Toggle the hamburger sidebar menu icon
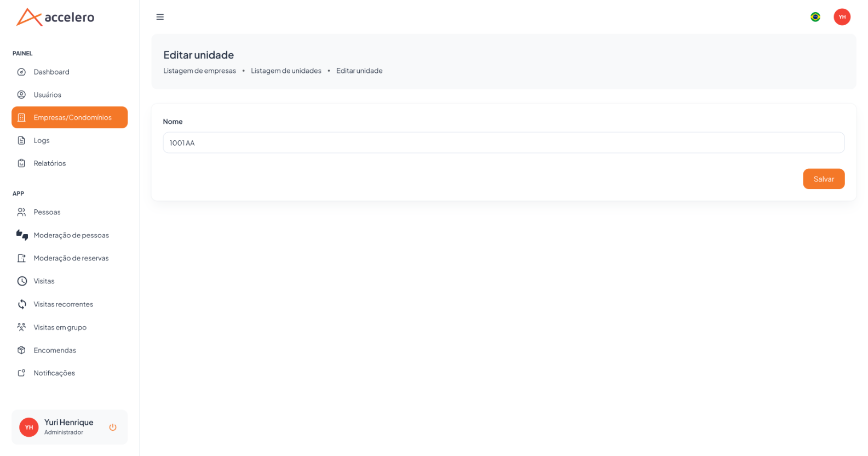The image size is (868, 456). point(160,17)
